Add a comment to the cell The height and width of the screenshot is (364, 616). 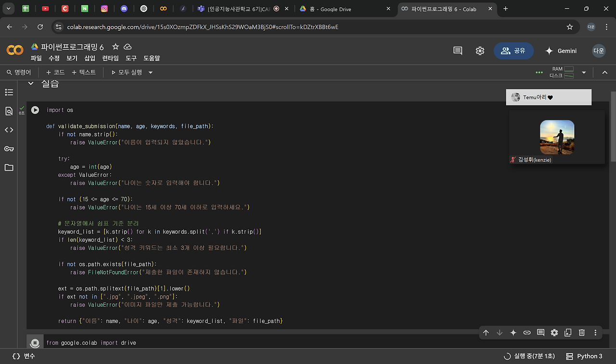coord(540,332)
